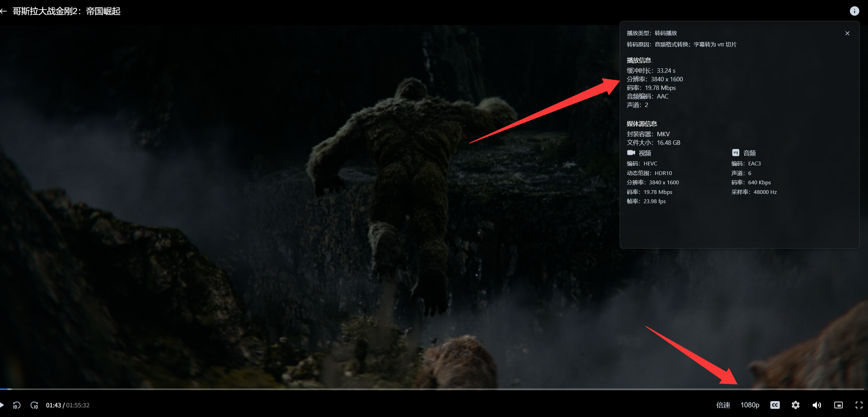This screenshot has height=417, width=868.
Task: Click the 媒体源信息 heading
Action: click(642, 124)
